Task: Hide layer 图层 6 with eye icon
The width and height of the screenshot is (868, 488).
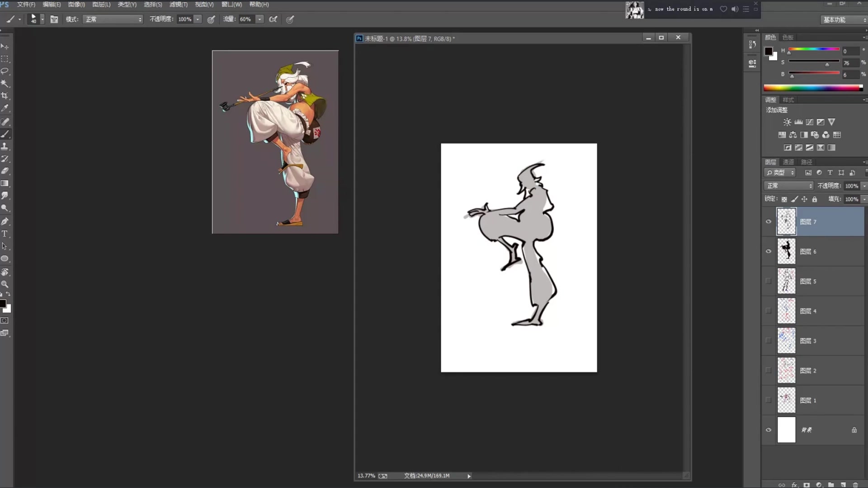Action: tap(769, 251)
